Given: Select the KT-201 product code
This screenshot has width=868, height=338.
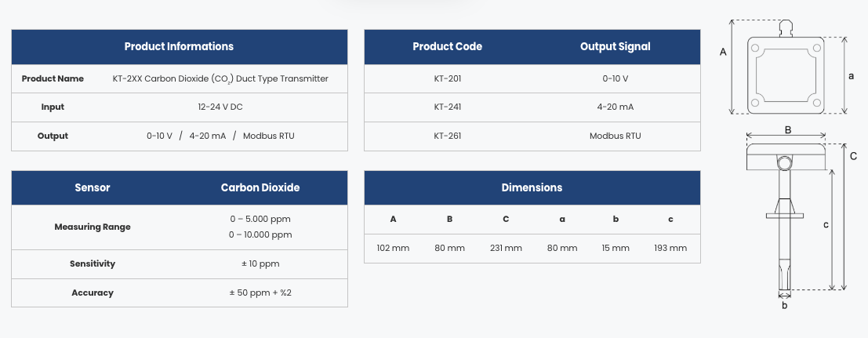Looking at the screenshot, I should [447, 78].
